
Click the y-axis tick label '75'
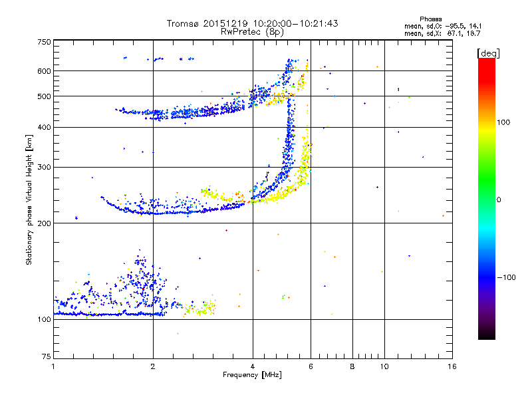pyautogui.click(x=46, y=356)
